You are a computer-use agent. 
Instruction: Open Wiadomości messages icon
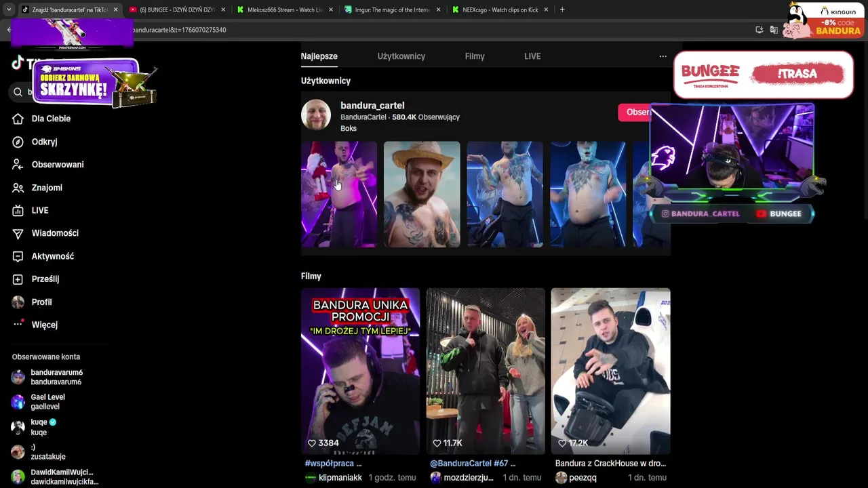coord(18,233)
